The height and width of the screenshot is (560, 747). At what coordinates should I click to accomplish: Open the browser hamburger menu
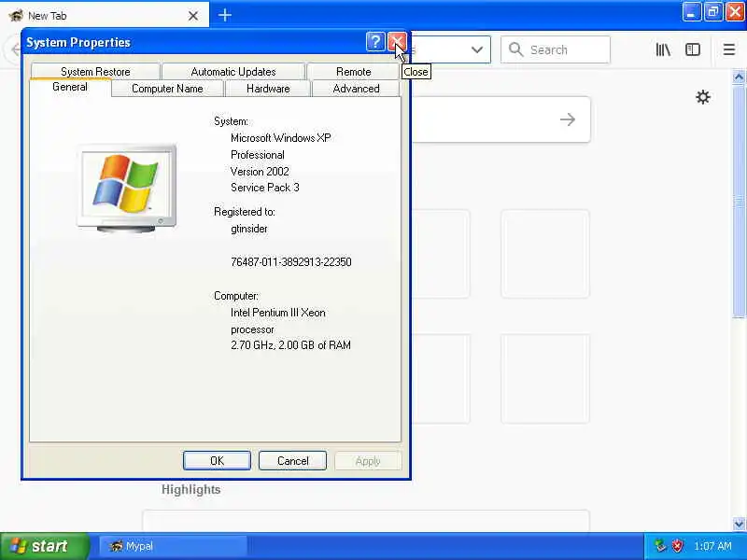coord(729,49)
